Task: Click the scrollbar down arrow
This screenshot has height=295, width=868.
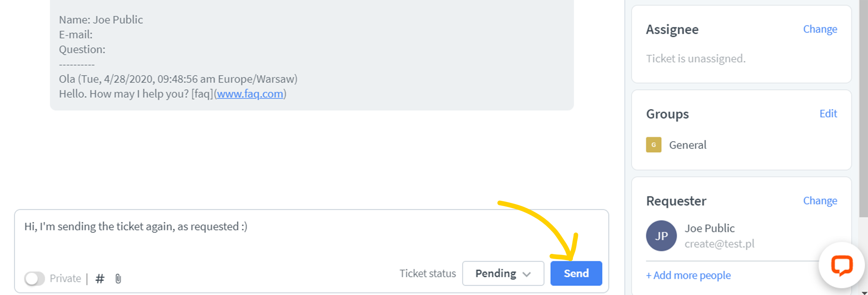Action: pos(863,292)
